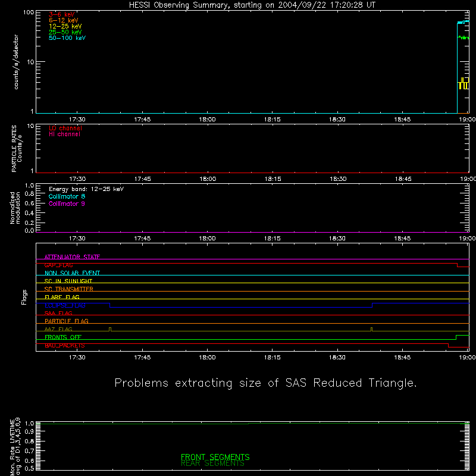Select the Collimator 9 legend entry
This screenshot has width=476, height=476.
[x=67, y=203]
